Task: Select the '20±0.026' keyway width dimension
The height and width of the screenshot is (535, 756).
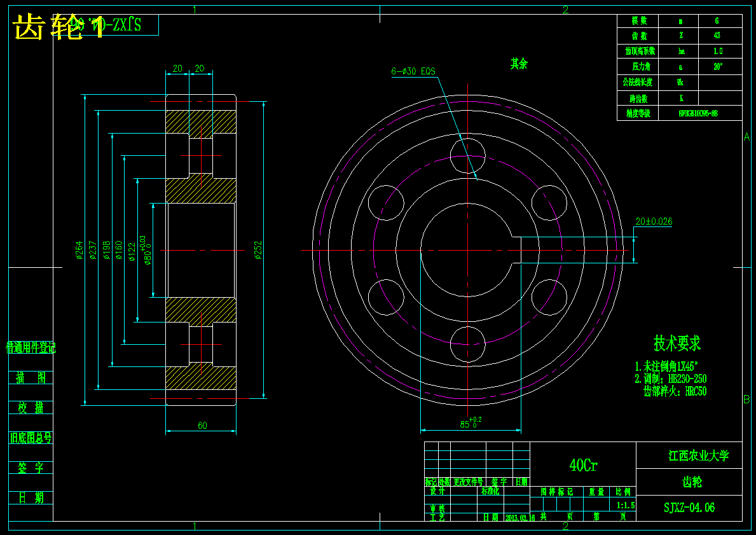Action: tap(654, 221)
